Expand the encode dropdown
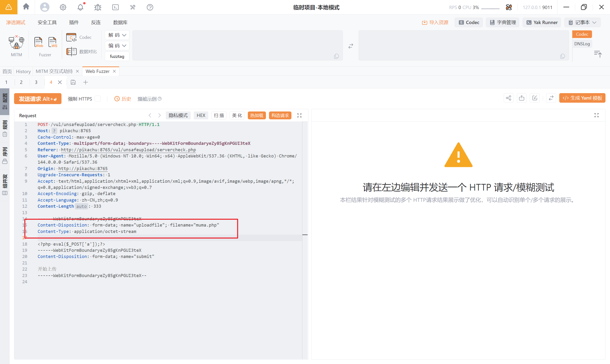Viewport: 610px width, 364px height. click(x=117, y=46)
